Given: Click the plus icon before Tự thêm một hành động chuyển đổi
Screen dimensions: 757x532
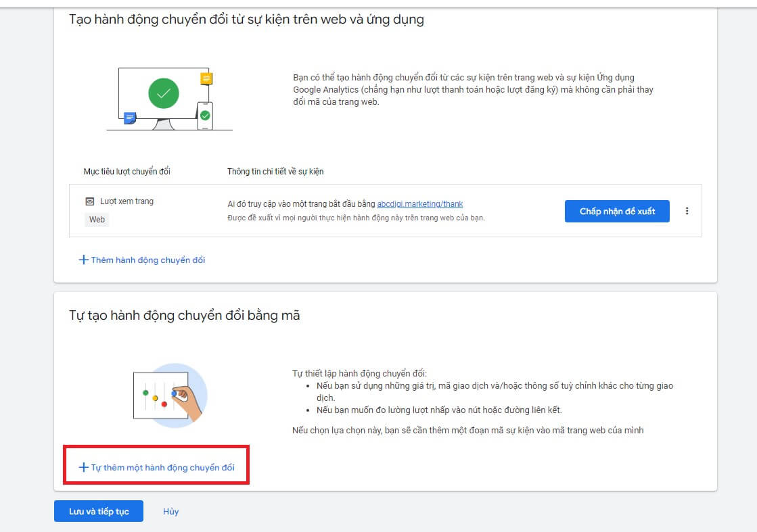Looking at the screenshot, I should coord(84,466).
